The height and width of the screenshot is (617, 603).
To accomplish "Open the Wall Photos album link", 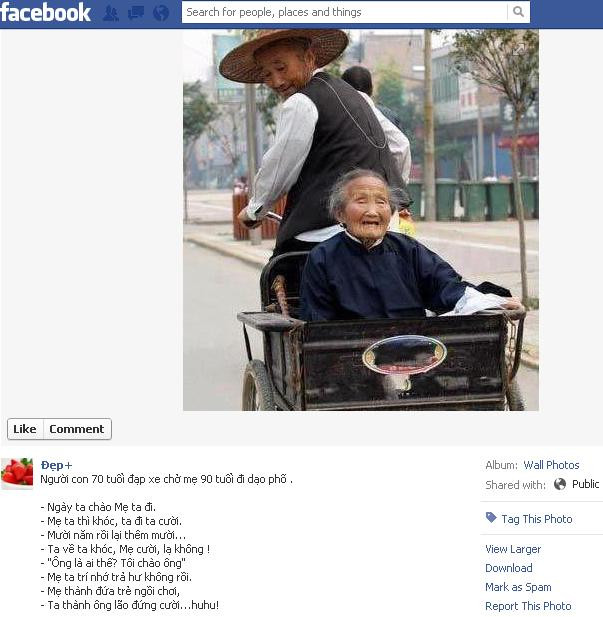I will click(x=551, y=465).
